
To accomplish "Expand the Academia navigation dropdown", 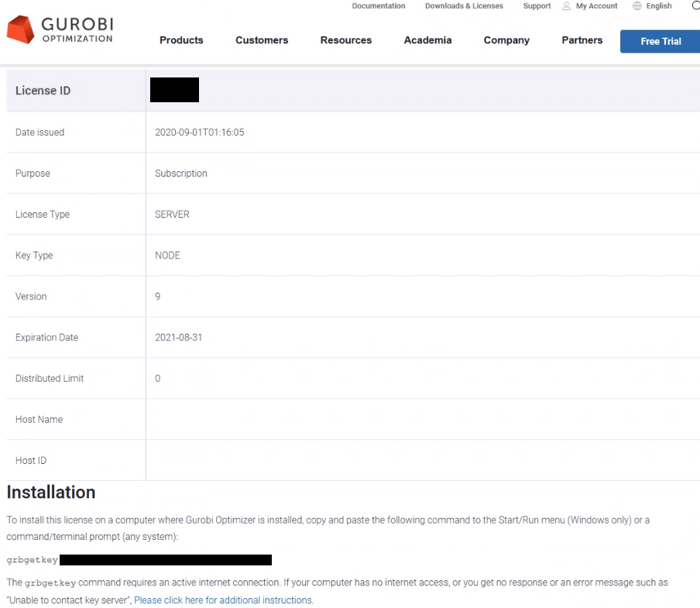I will [427, 40].
